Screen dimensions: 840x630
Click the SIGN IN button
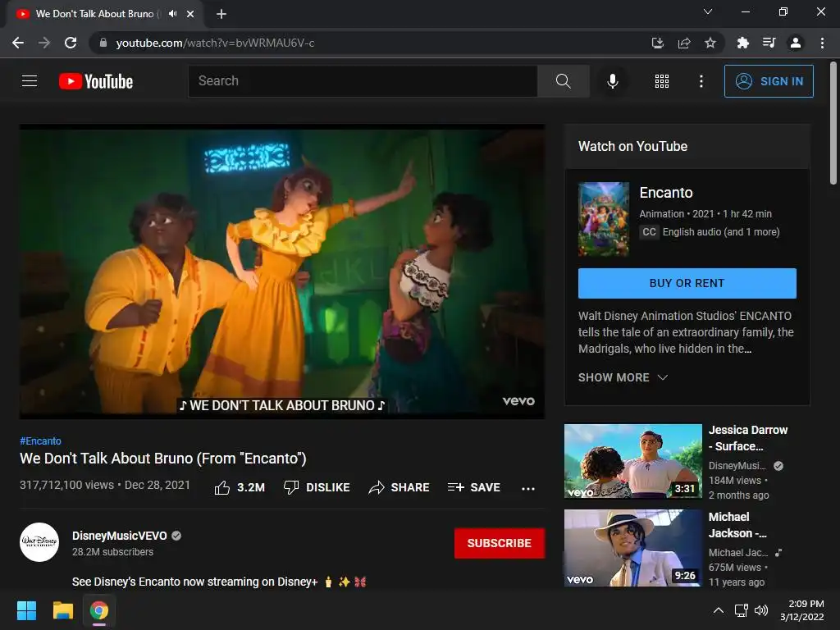tap(769, 81)
